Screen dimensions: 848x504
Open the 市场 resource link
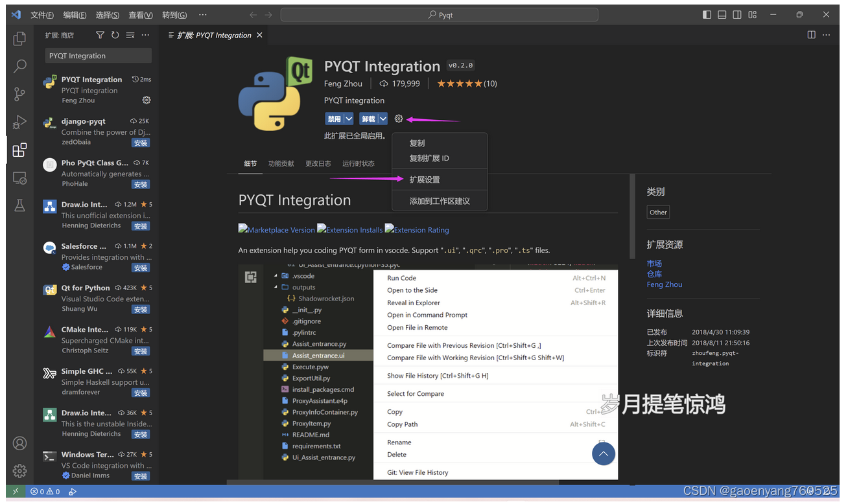tap(654, 264)
